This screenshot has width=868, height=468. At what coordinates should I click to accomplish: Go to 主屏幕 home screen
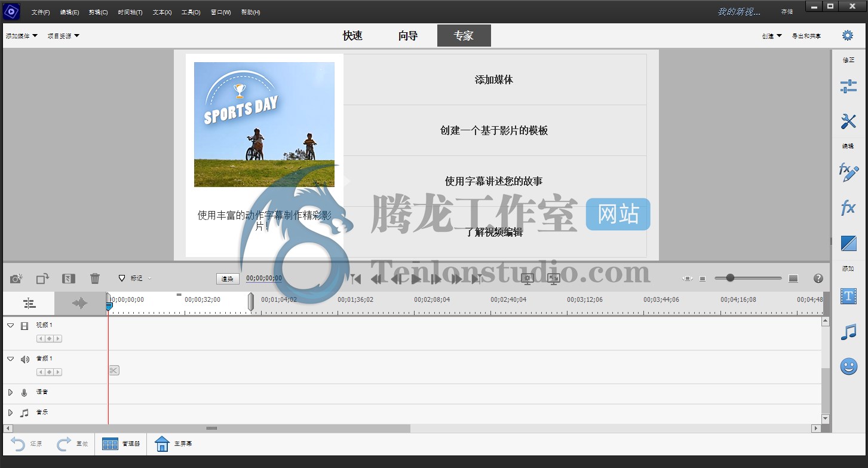pos(173,444)
